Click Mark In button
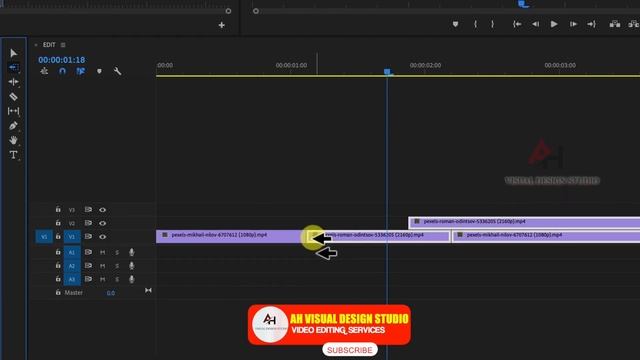This screenshot has width=640, height=360. 476,24
